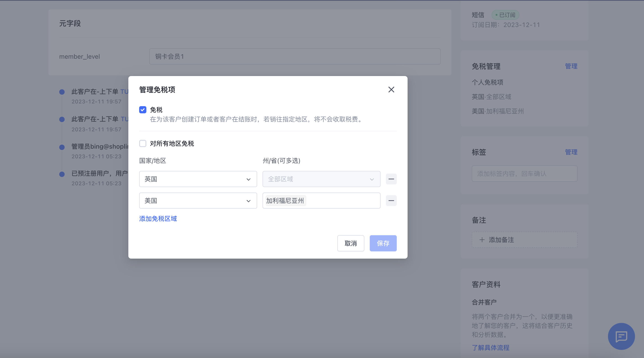Open the 美国 country dropdown
Viewport: 644px width, 358px height.
[x=198, y=200]
